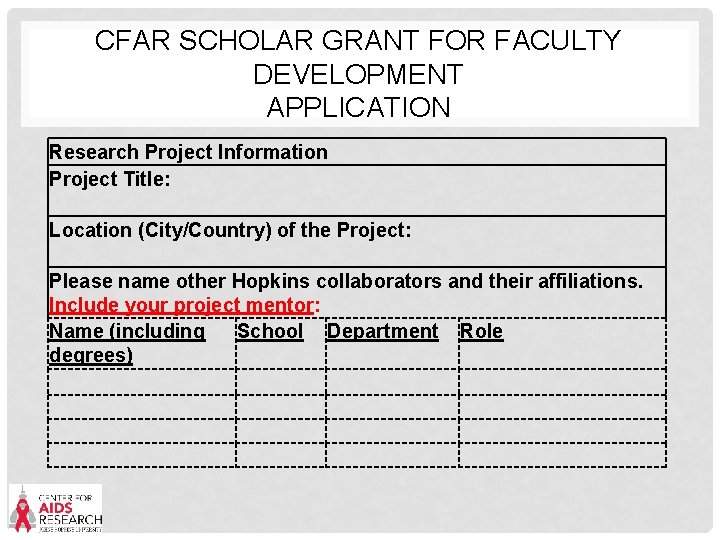
Task: Click first empty cell under School column
Action: click(280, 382)
